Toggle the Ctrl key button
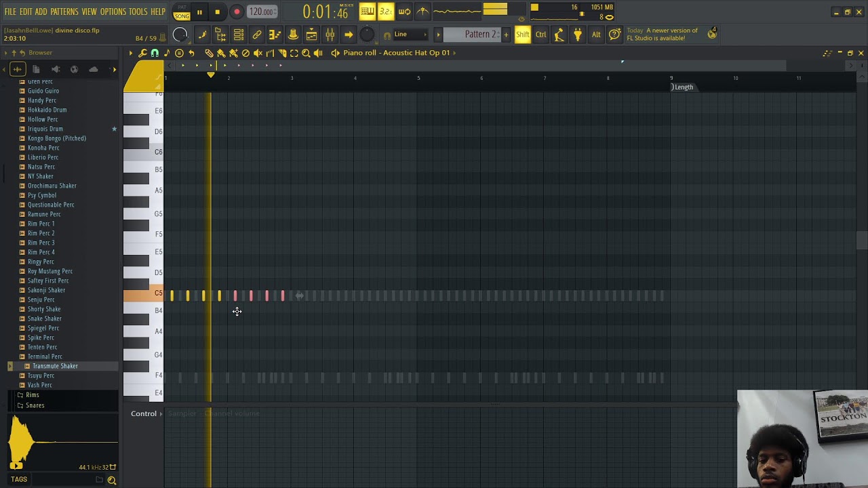The height and width of the screenshot is (488, 868). click(x=540, y=35)
